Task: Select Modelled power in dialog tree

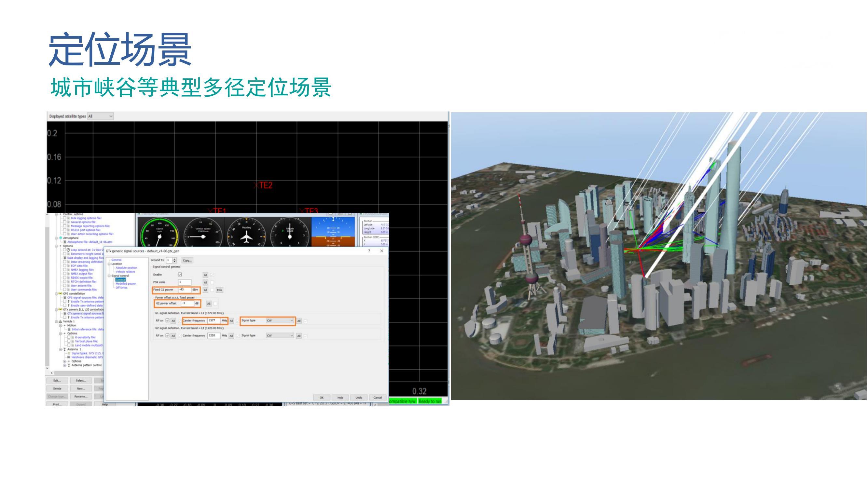Action: tap(125, 284)
